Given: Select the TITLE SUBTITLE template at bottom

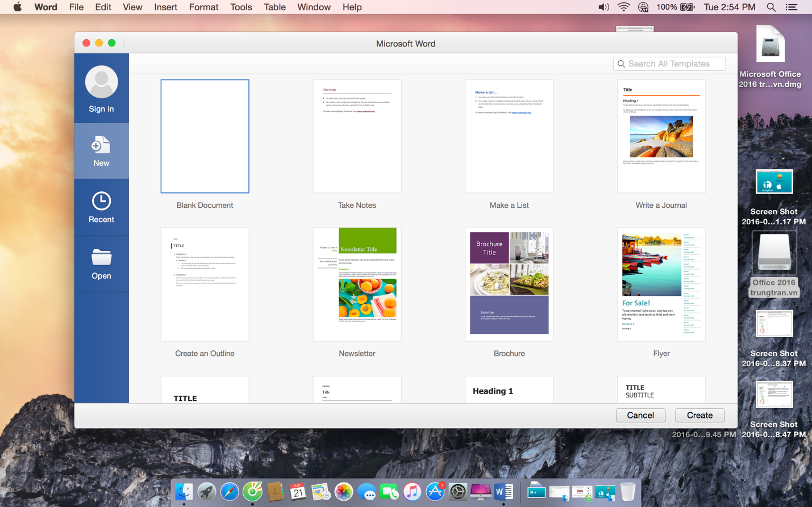Looking at the screenshot, I should 661,389.
